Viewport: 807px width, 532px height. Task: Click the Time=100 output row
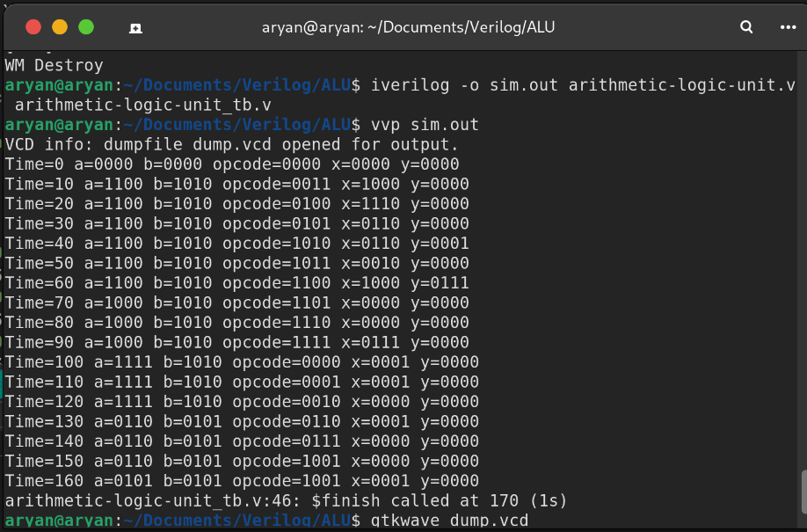point(242,362)
